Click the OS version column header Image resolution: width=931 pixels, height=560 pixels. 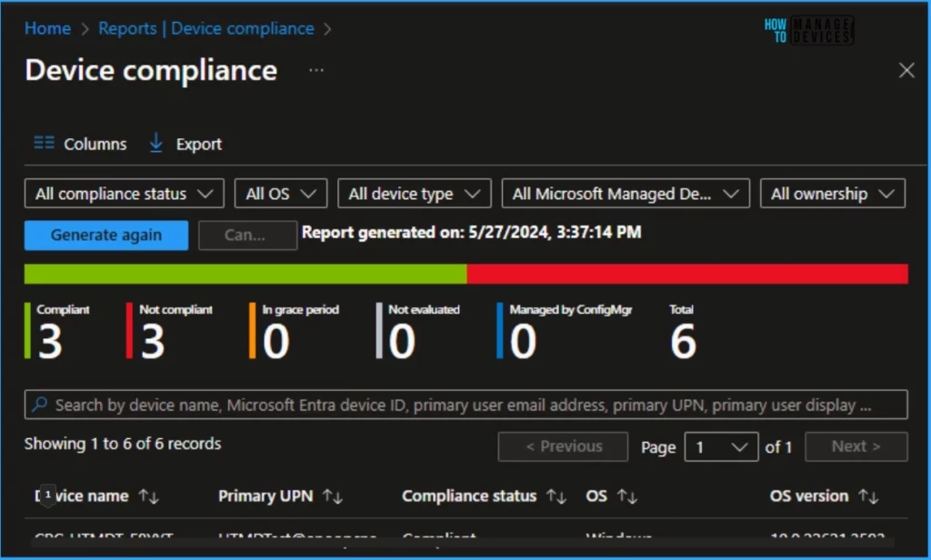point(808,495)
